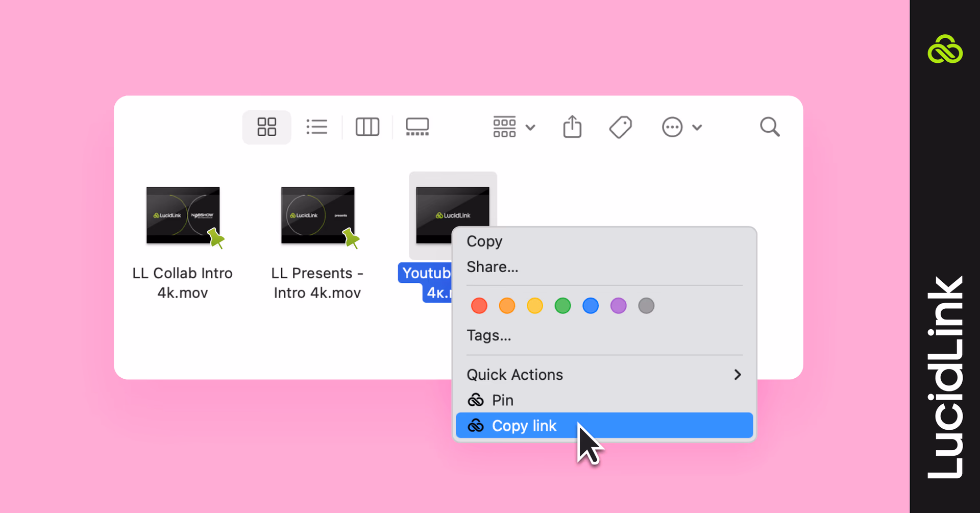Image resolution: width=980 pixels, height=513 pixels.
Task: Switch to column view
Action: (367, 127)
